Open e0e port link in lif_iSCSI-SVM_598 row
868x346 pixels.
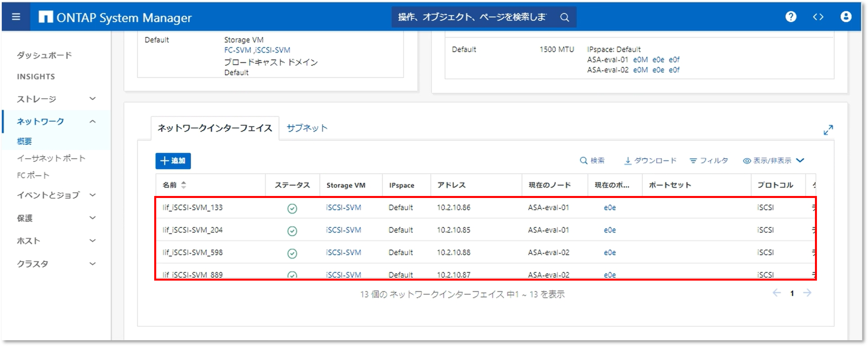(x=609, y=253)
